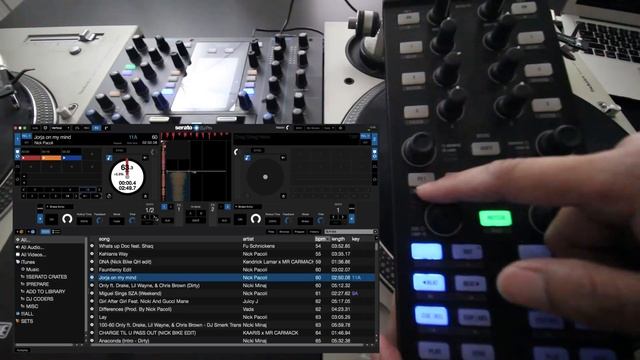Open the My Serato button
This screenshot has width=640, height=360.
click(313, 128)
